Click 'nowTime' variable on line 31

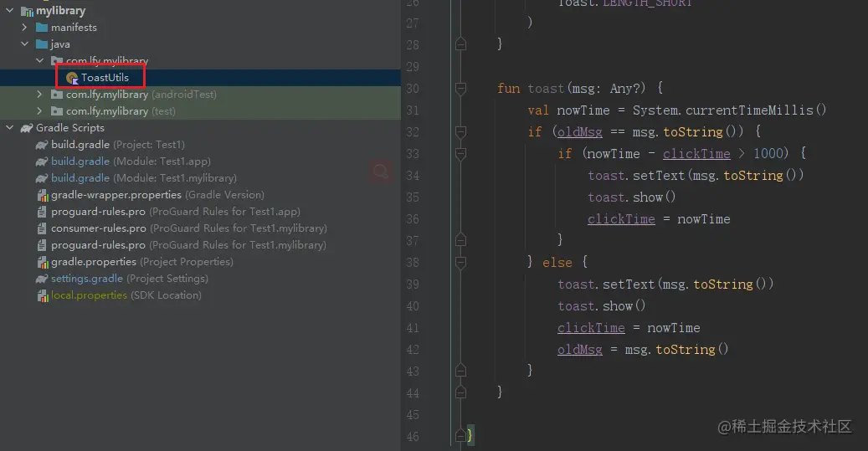click(583, 110)
